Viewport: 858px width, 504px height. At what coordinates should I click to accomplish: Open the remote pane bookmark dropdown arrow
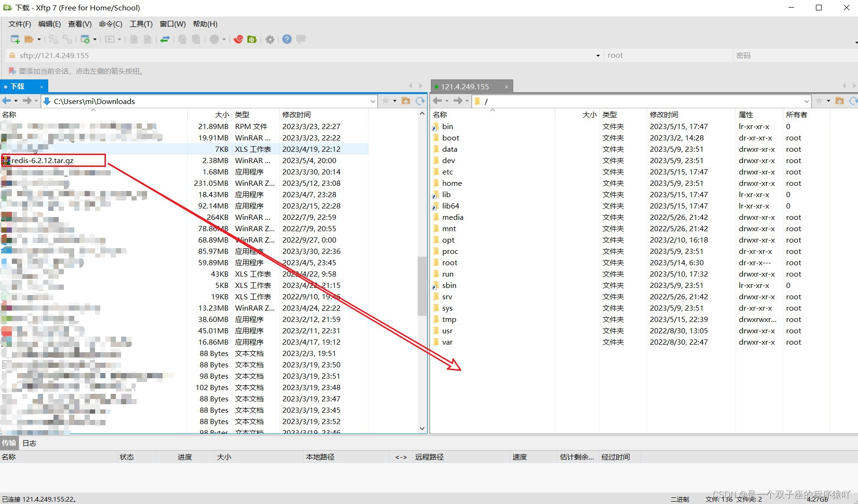pos(828,101)
